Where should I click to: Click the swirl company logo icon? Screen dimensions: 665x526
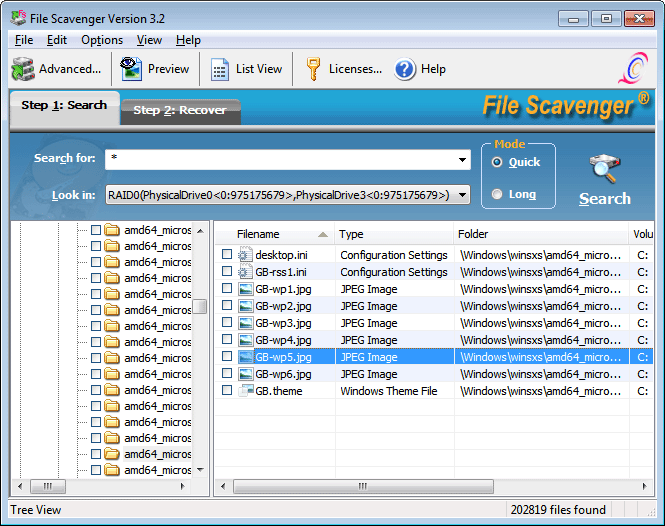pyautogui.click(x=633, y=68)
